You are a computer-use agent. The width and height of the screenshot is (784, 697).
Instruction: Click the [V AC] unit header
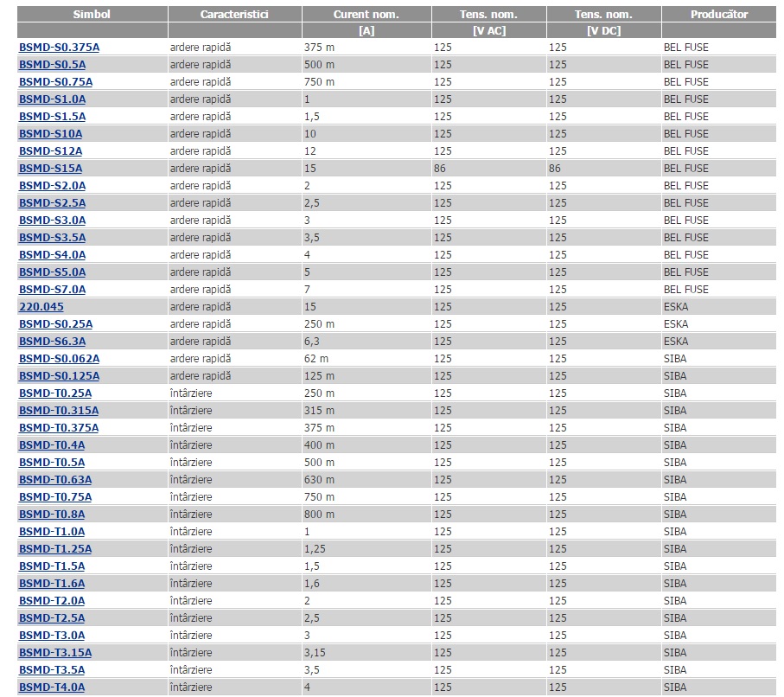(x=489, y=30)
